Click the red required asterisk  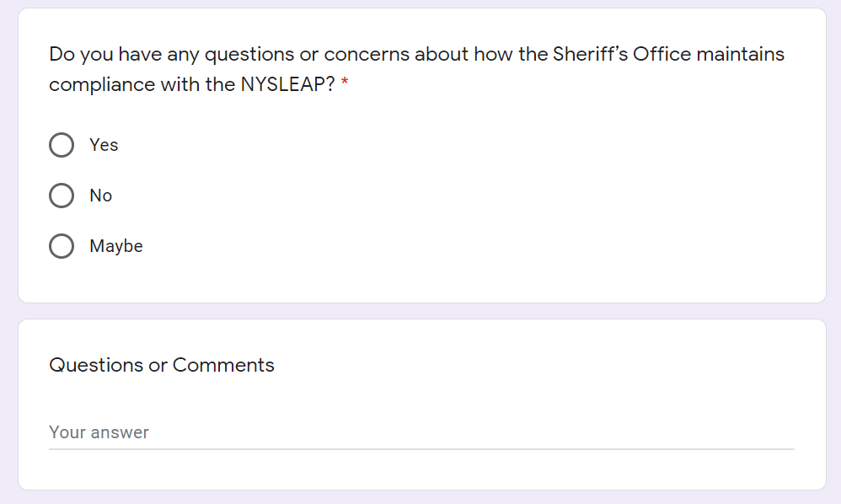point(345,85)
